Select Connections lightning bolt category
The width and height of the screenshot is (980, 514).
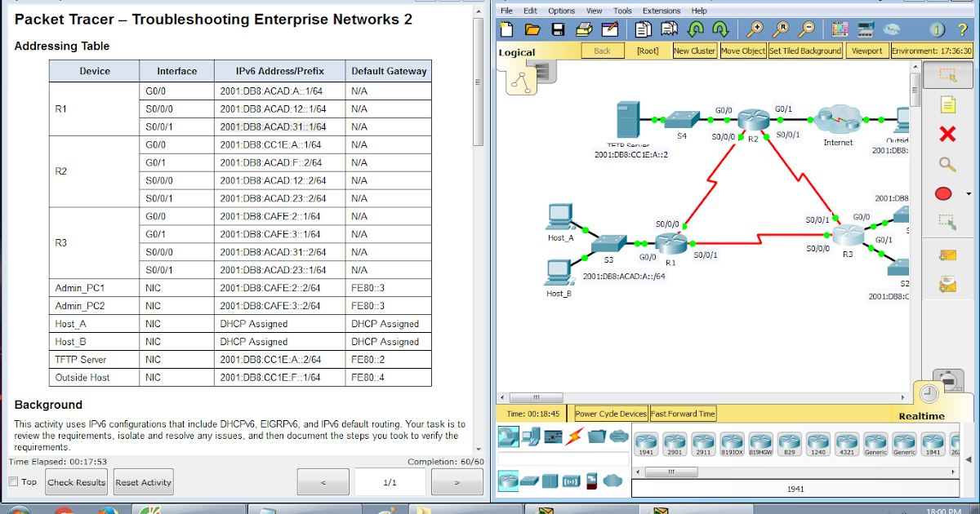pyautogui.click(x=574, y=437)
